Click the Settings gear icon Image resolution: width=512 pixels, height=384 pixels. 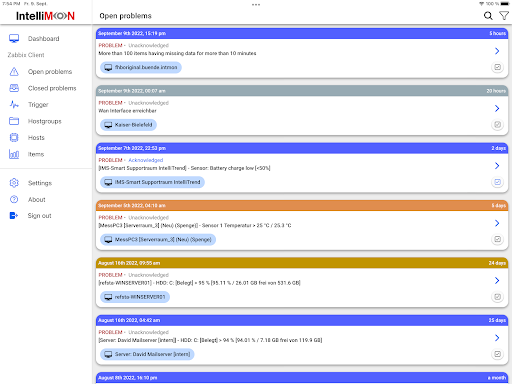coord(14,183)
